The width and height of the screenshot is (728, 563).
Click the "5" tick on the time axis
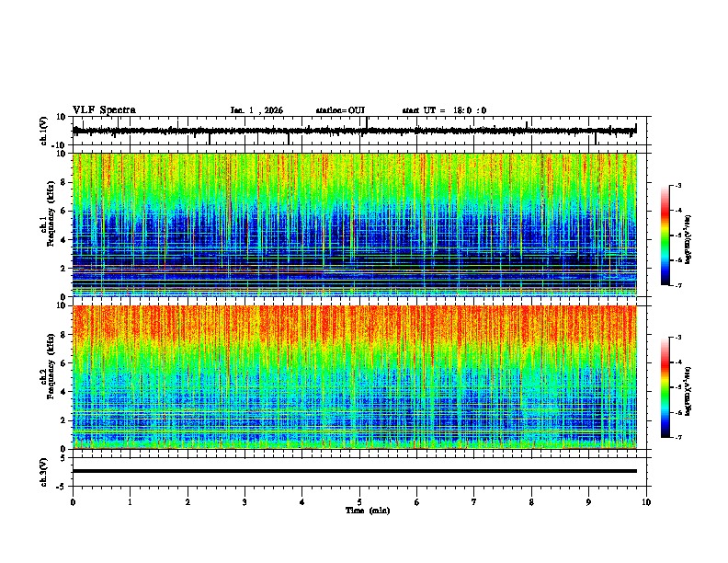(359, 502)
